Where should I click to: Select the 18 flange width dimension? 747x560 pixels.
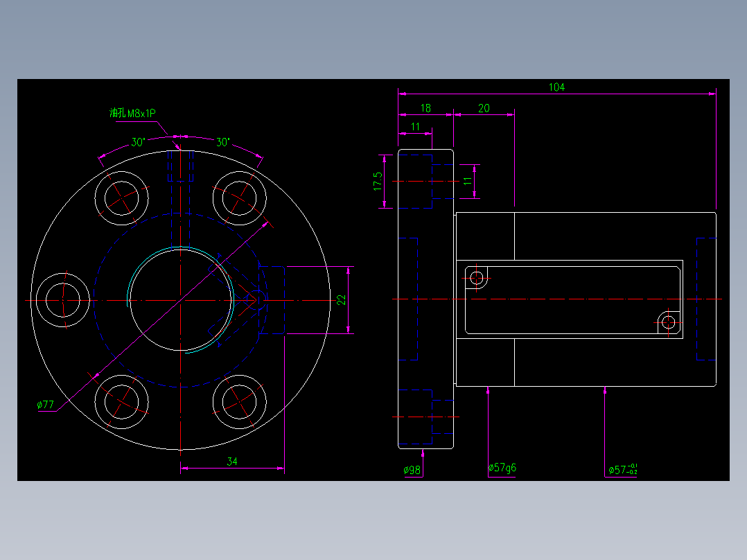425,108
